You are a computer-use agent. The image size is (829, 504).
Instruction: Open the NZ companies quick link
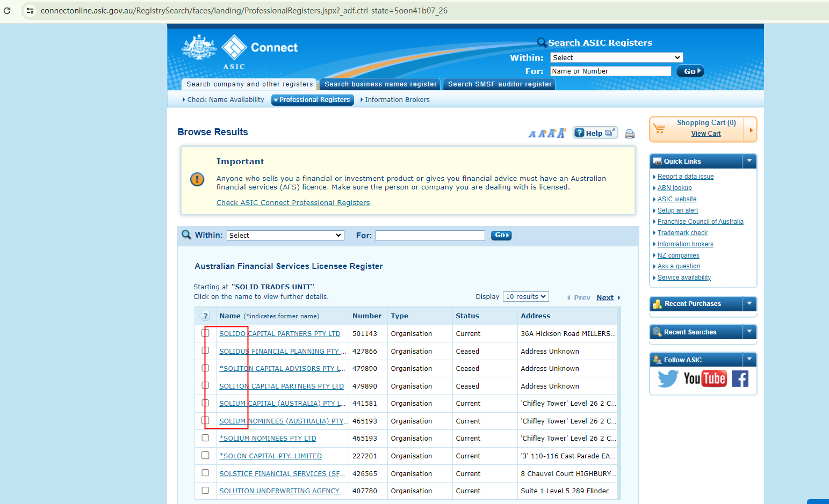point(679,255)
